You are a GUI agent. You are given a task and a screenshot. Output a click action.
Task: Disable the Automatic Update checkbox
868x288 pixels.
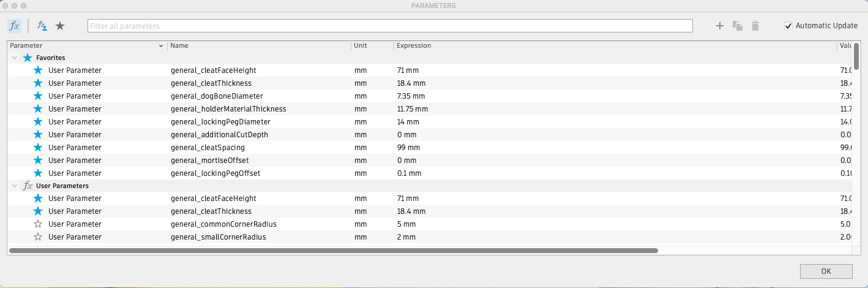click(788, 26)
